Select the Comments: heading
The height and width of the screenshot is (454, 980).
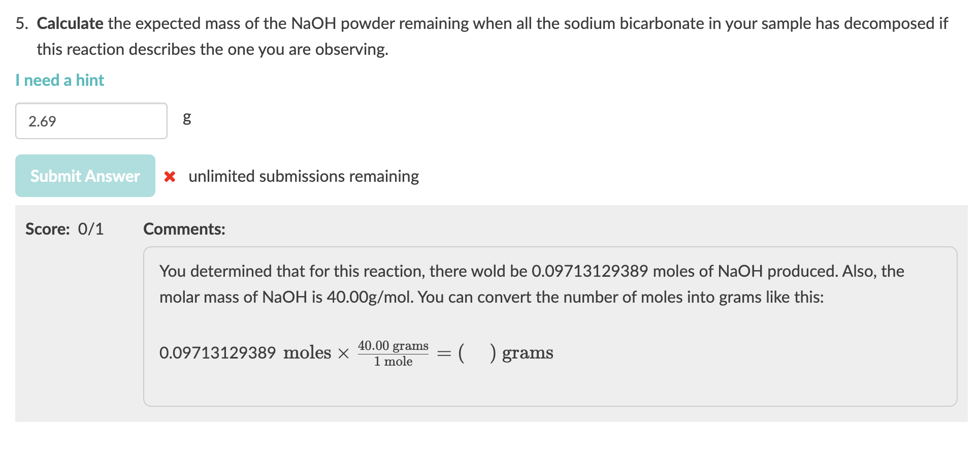tap(184, 229)
